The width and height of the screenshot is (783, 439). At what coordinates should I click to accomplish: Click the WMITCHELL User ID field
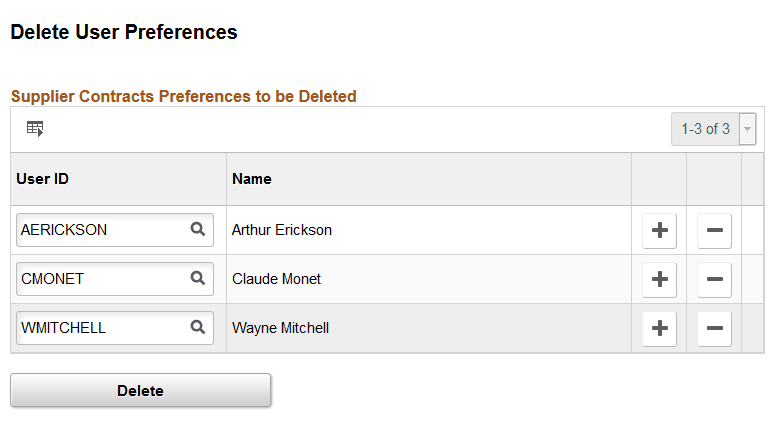(100, 328)
